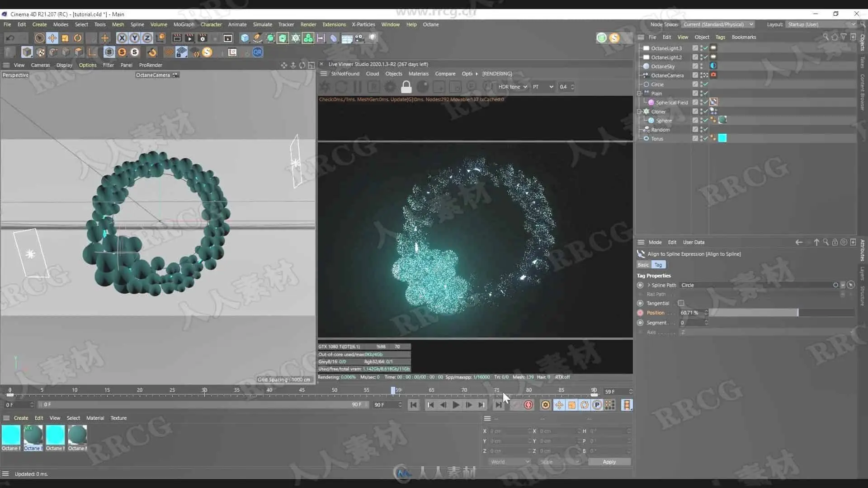Enable the Tangential checkbox
Viewport: 868px width, 488px height.
(681, 303)
